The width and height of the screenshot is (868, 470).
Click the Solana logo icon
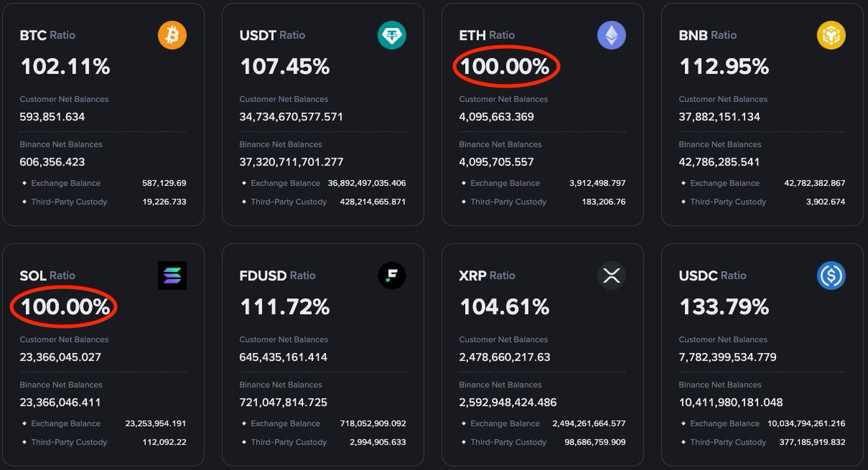point(172,275)
